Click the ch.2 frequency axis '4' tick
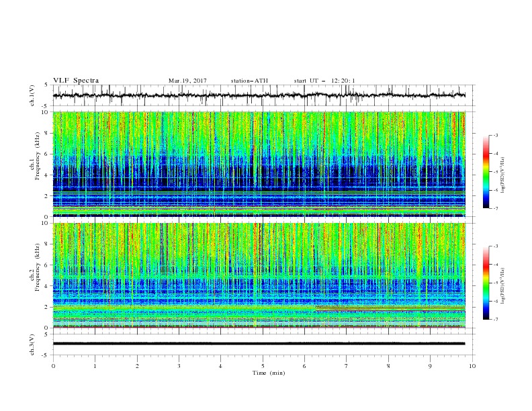This screenshot has width=532, height=411. pos(48,286)
